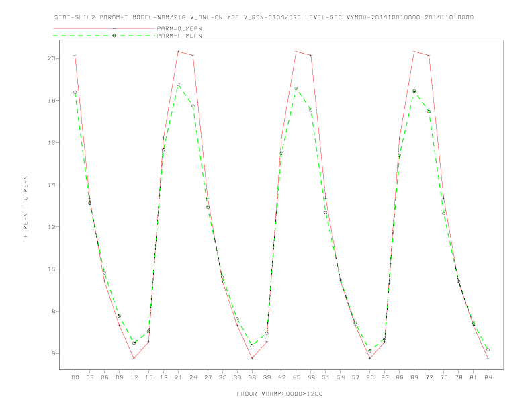Screen dimensions: 532x411
Task: Select y-axis tick label 20
Action: point(52,58)
